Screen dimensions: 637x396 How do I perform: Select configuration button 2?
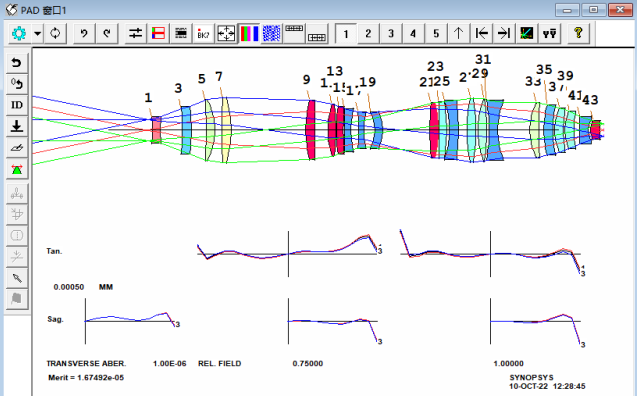368,33
